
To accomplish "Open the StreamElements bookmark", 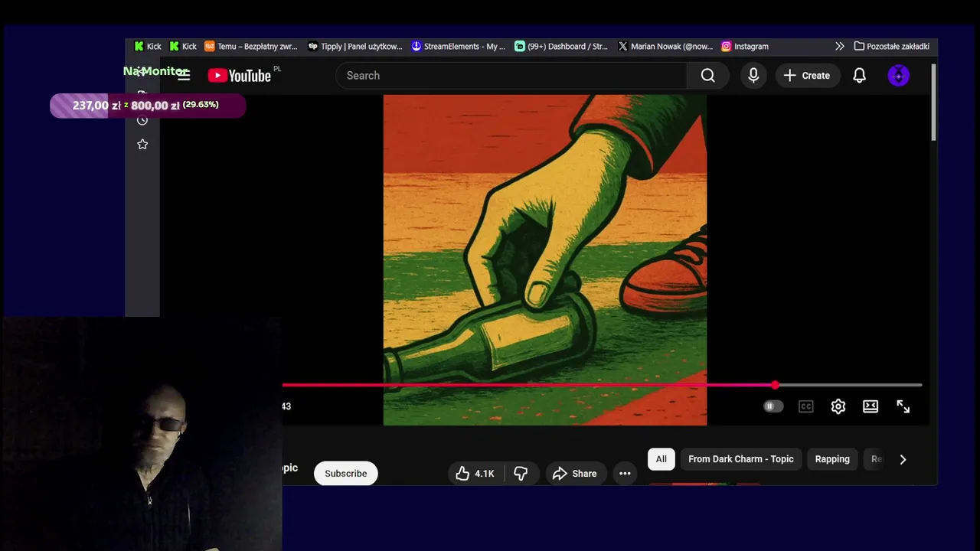I will click(458, 46).
